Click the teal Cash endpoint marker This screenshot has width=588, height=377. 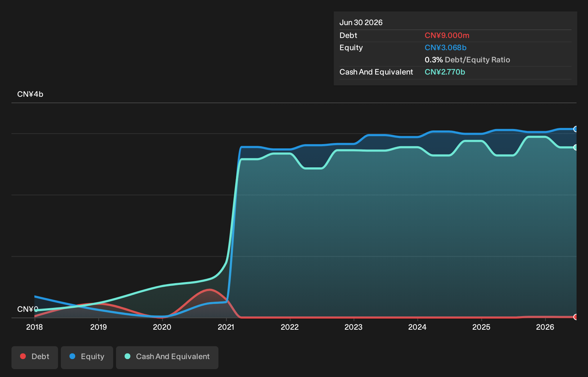pos(575,147)
